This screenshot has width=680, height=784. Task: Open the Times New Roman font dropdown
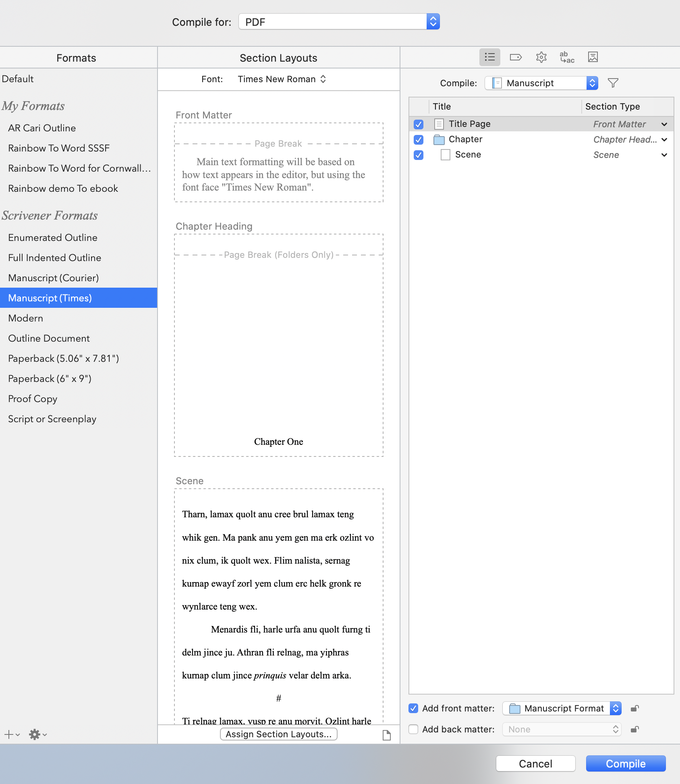coord(282,79)
